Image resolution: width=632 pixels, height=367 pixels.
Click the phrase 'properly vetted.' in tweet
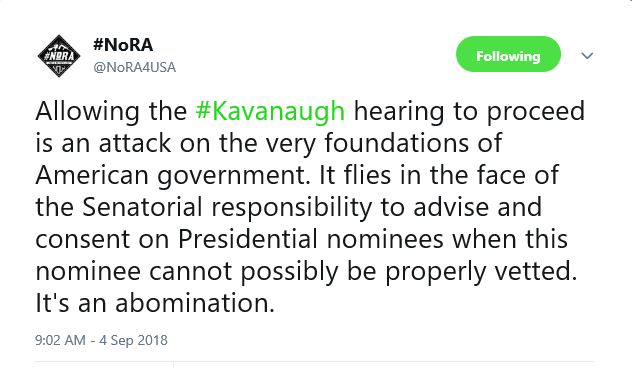[481, 272]
